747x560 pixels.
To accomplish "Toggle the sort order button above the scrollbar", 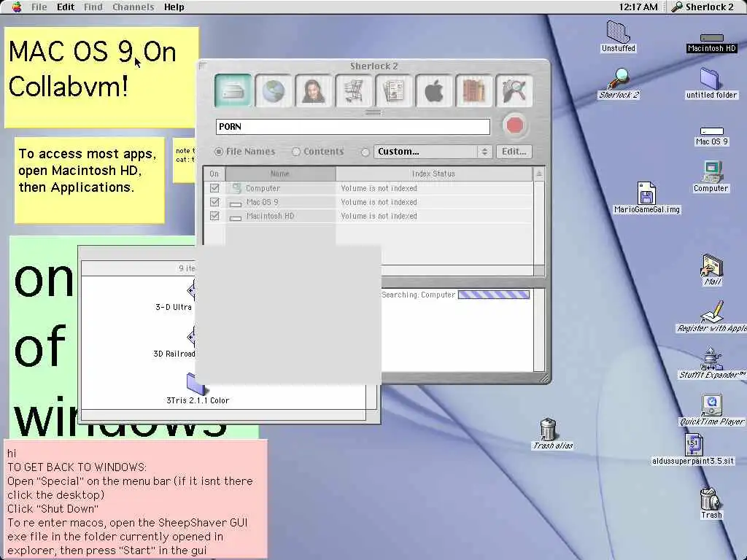I will 539,174.
